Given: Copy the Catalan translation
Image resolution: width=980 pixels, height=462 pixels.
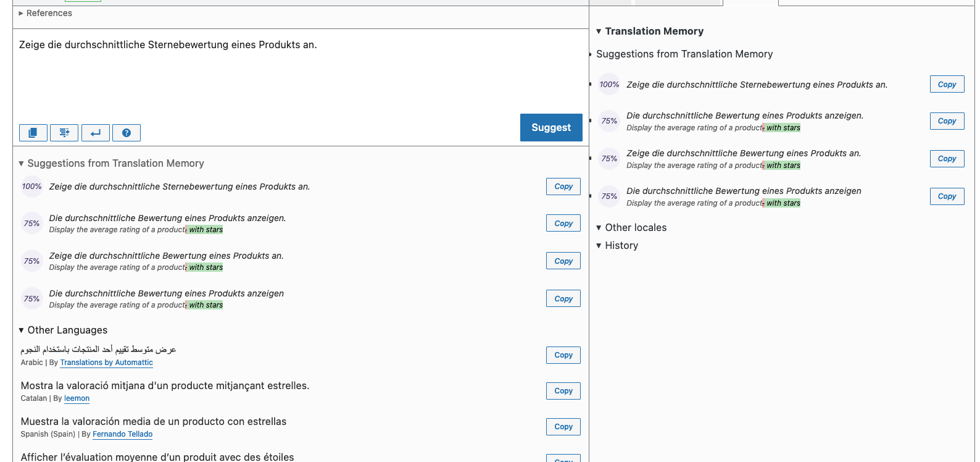Looking at the screenshot, I should coord(563,391).
